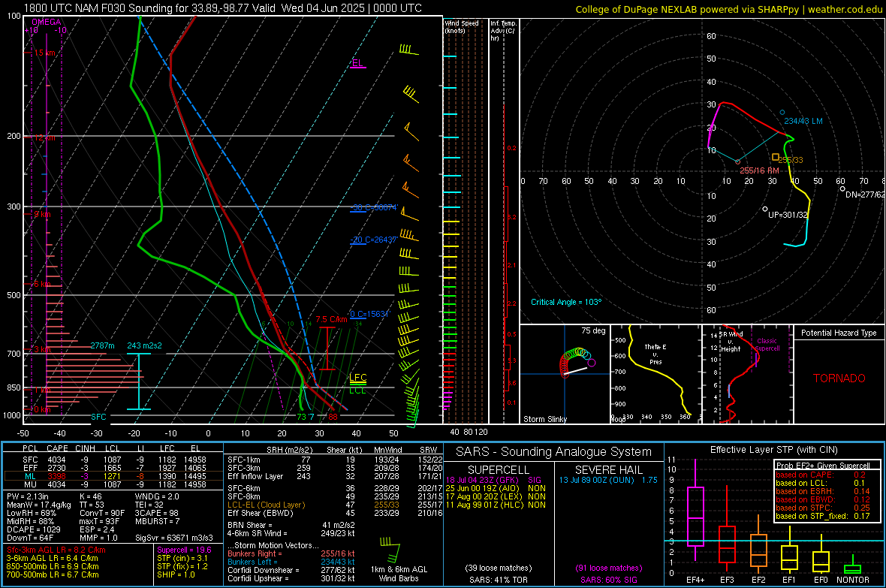Image resolution: width=886 pixels, height=588 pixels.
Task: Click the 'MeanW = 17.4g/kg' value
Action: coord(38,505)
